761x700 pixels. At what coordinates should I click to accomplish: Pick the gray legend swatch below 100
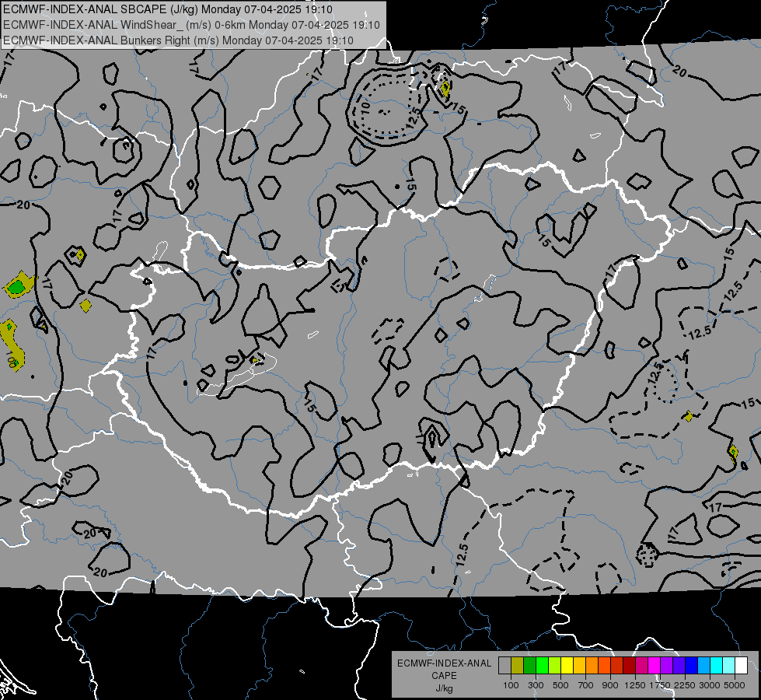(504, 666)
